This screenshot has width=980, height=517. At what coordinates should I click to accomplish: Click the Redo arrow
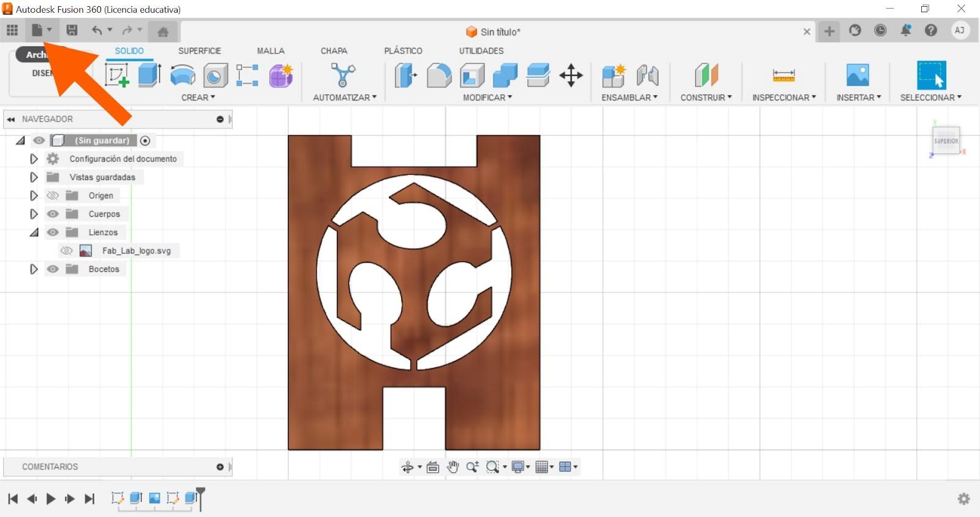[x=127, y=30]
